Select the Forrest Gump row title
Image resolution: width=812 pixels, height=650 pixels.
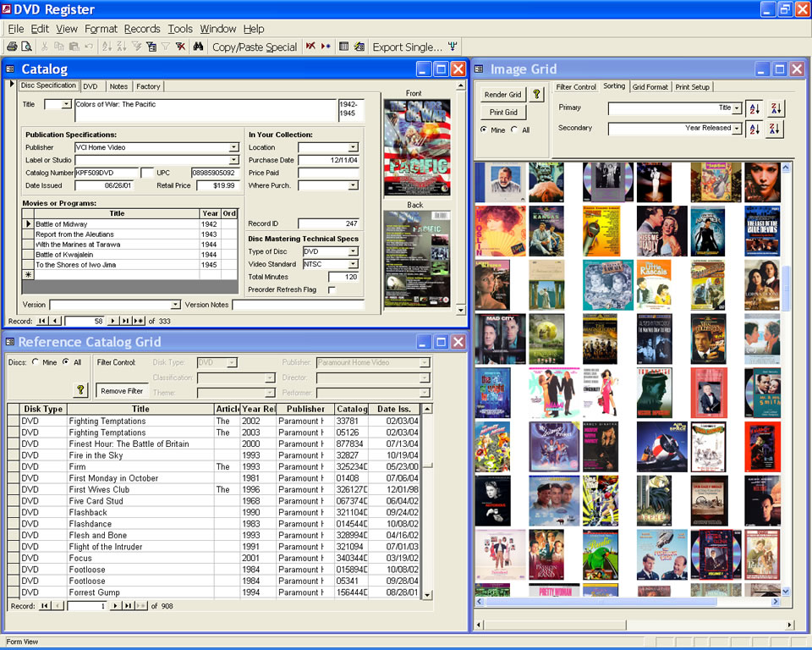94,592
